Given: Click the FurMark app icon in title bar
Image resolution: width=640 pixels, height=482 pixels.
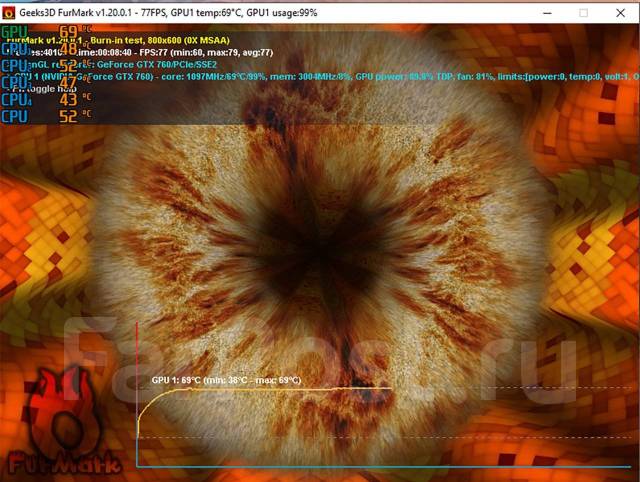Looking at the screenshot, I should tap(9, 13).
